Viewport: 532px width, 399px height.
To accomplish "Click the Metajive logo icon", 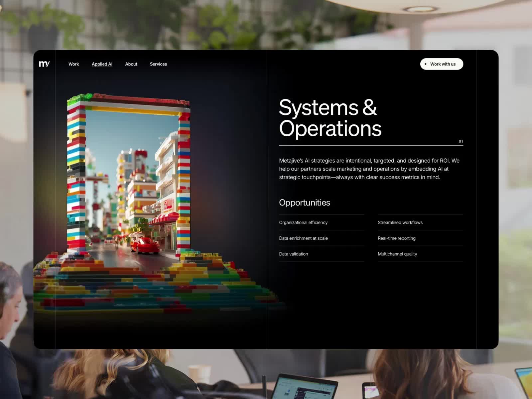I will point(44,64).
